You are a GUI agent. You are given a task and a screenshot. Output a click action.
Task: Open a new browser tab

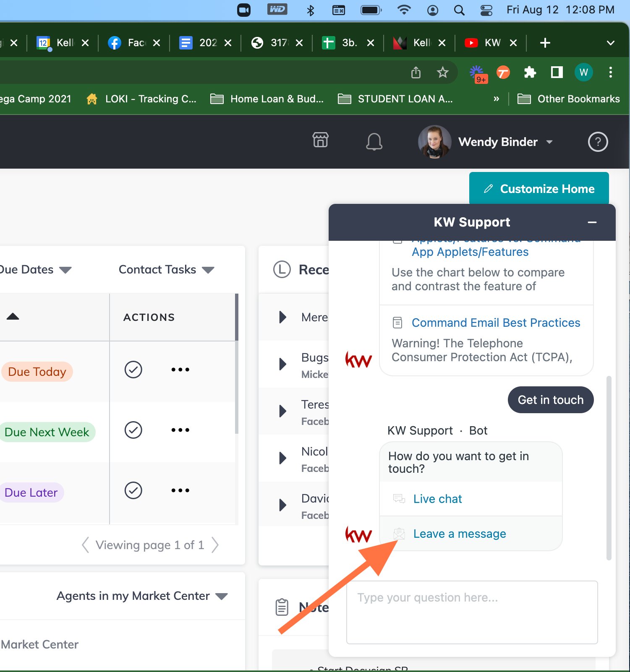tap(545, 43)
